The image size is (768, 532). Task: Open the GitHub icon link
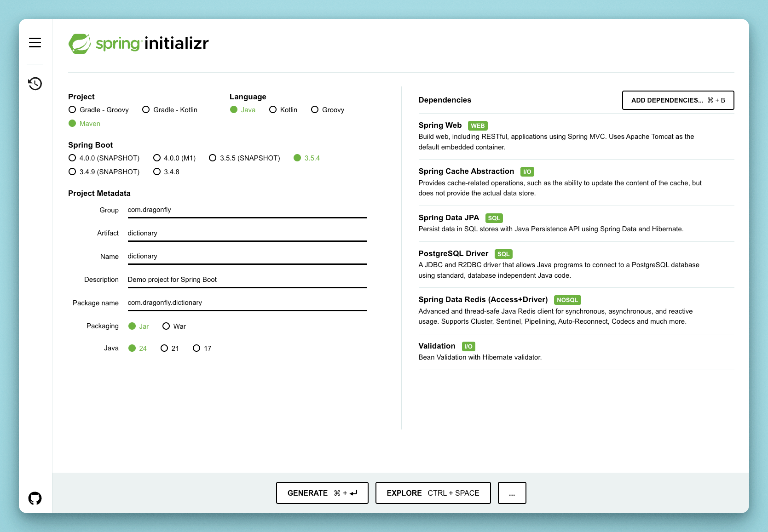click(35, 498)
